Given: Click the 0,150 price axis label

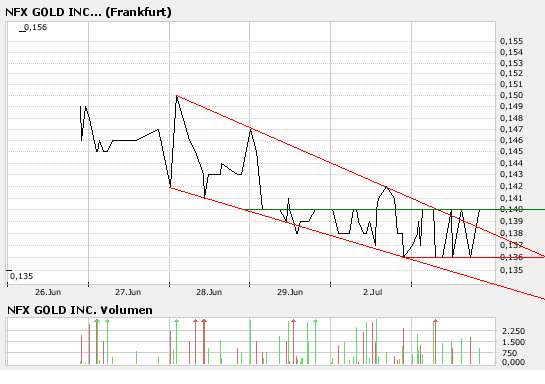Looking at the screenshot, I should click(x=511, y=96).
